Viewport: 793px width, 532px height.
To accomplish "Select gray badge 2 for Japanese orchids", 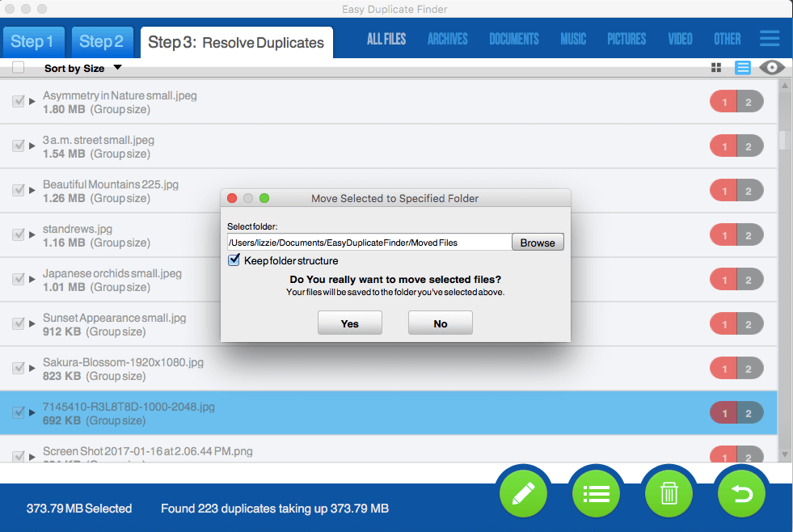I will 750,280.
